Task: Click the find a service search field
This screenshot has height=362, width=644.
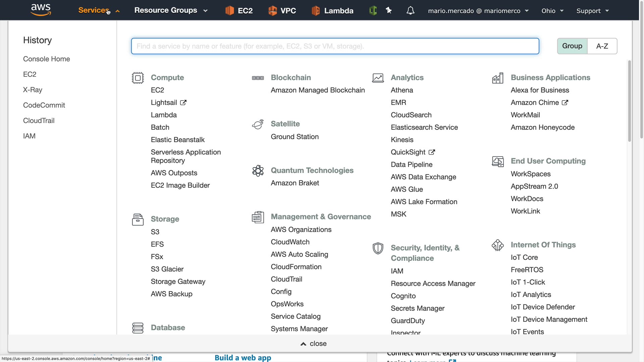Action: [x=335, y=46]
